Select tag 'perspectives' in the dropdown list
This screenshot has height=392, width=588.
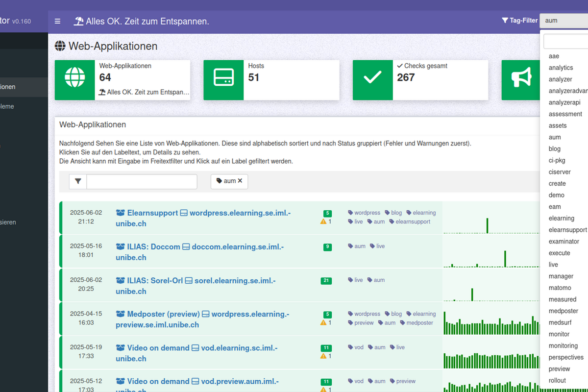[x=566, y=358]
